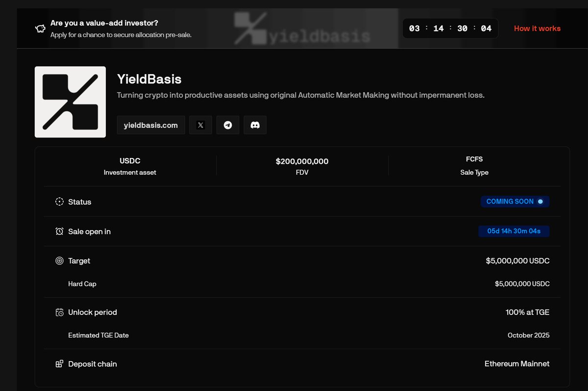Click the piggy bank investor icon
588x391 pixels.
point(40,29)
